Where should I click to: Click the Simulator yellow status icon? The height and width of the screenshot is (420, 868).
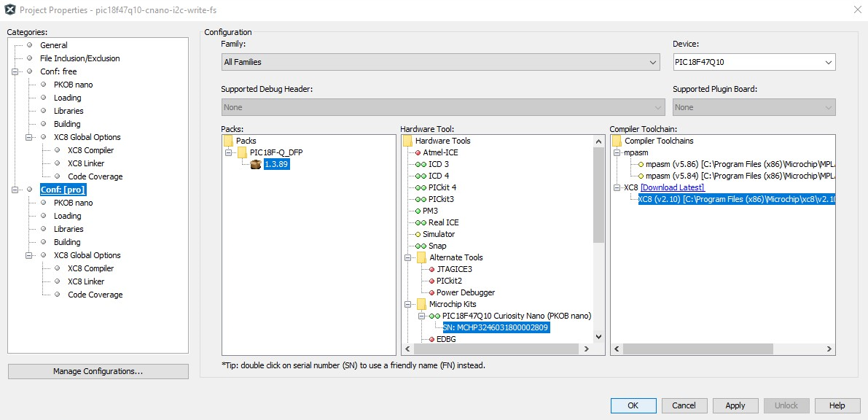coord(418,234)
